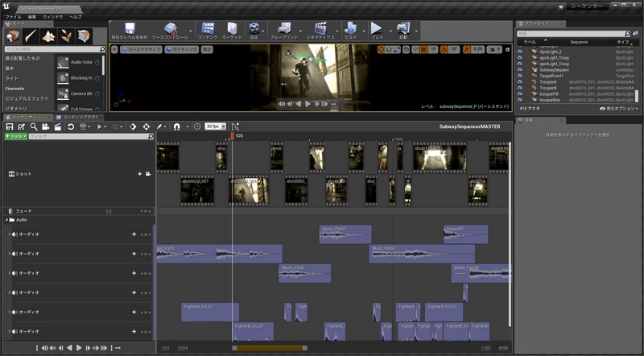Open the green Track add dropdown

click(16, 136)
